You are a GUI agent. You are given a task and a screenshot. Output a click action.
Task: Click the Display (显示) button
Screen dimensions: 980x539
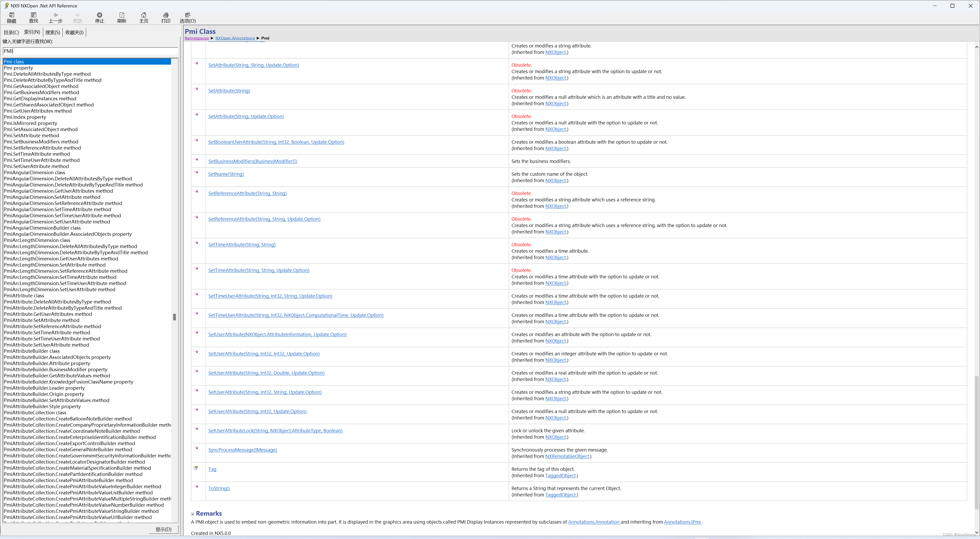point(164,530)
